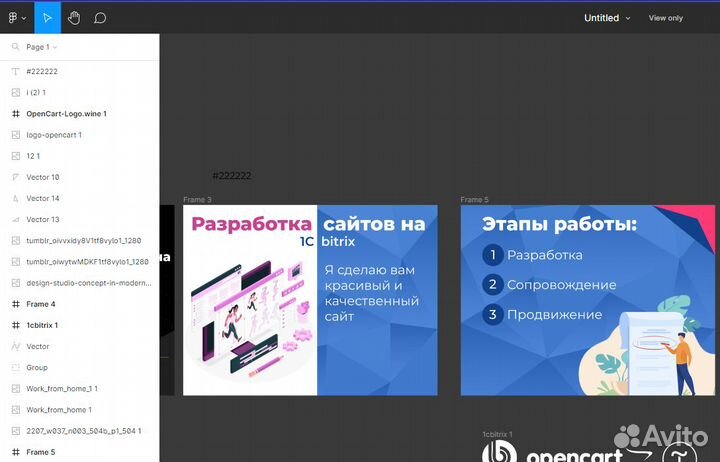This screenshot has height=462, width=720.
Task: Click the frame icon beside Frame 4
Action: 16,304
